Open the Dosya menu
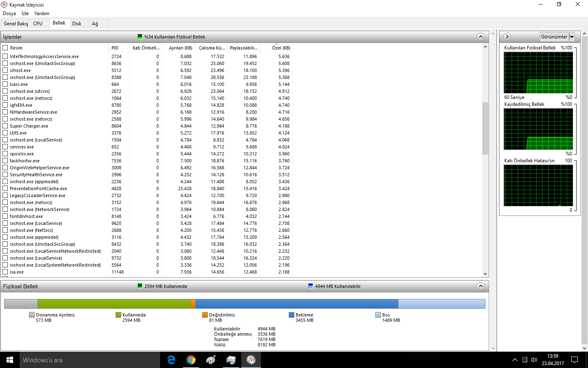The height and width of the screenshot is (368, 588). pyautogui.click(x=9, y=13)
